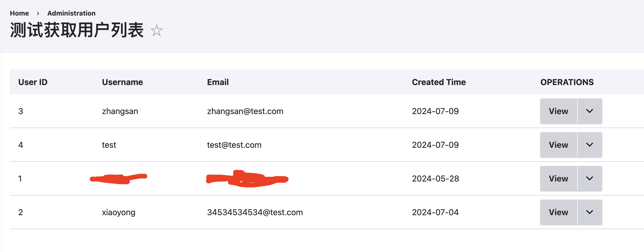Click the zhangsan@test.com email cell

(x=245, y=111)
